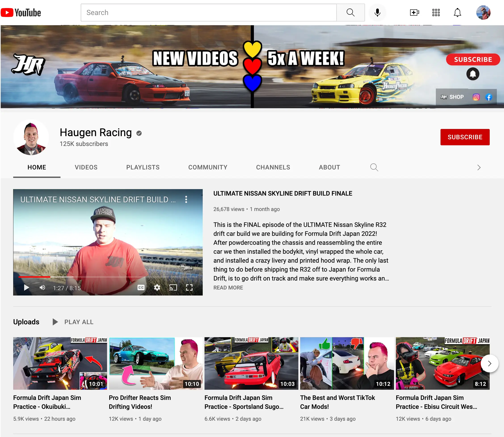Seek using the video progress bar
This screenshot has width=504, height=437.
107,277
